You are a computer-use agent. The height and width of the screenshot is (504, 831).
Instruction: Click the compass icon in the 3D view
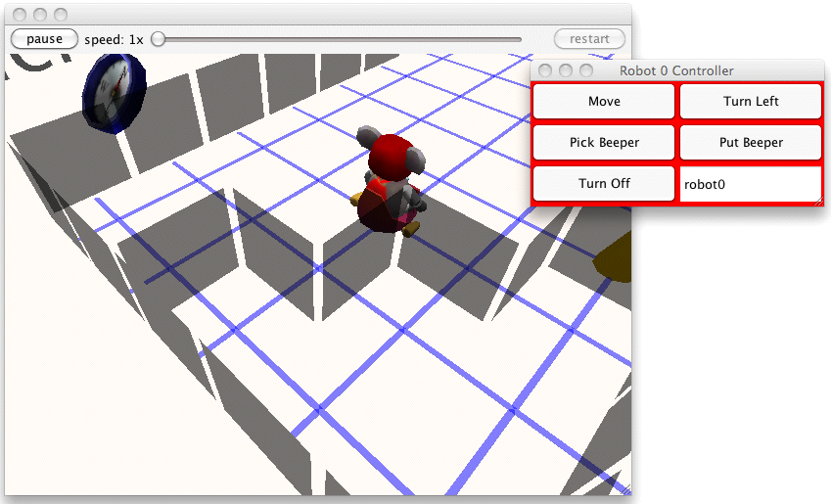point(115,91)
